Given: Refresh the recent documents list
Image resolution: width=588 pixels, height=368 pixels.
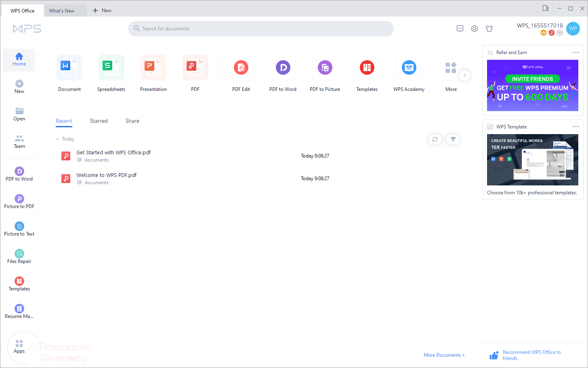Looking at the screenshot, I should click(x=435, y=139).
